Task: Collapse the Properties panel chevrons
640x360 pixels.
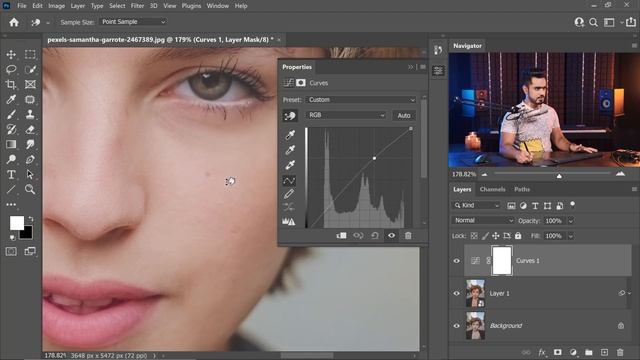Action: click(x=411, y=67)
